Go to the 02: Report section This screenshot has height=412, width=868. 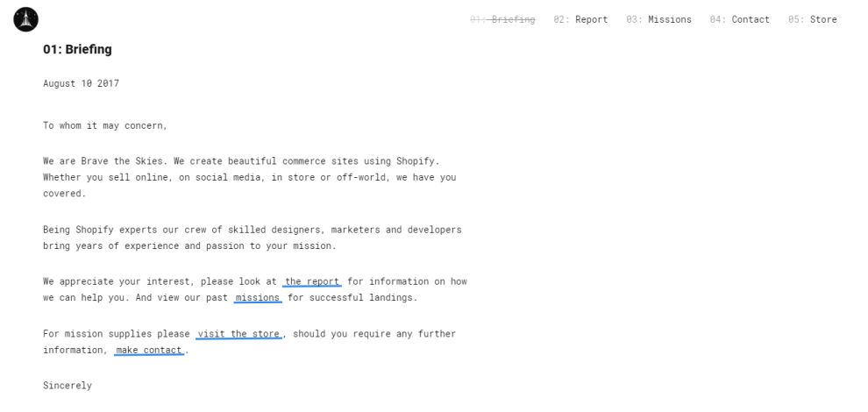(580, 19)
